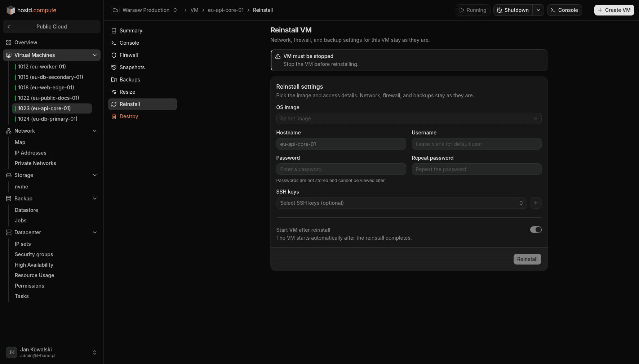The image size is (639, 364).
Task: Open the OS image Select image dropdown
Action: coord(409,119)
